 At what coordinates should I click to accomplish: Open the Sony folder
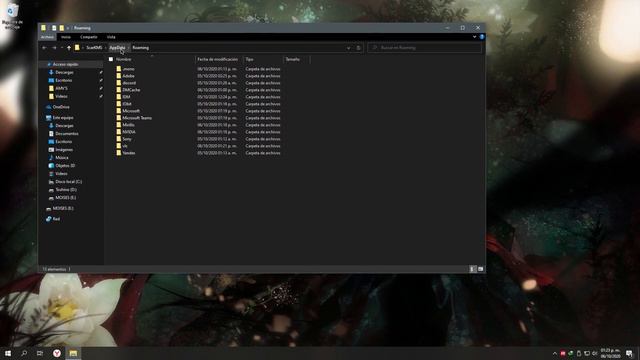click(127, 139)
